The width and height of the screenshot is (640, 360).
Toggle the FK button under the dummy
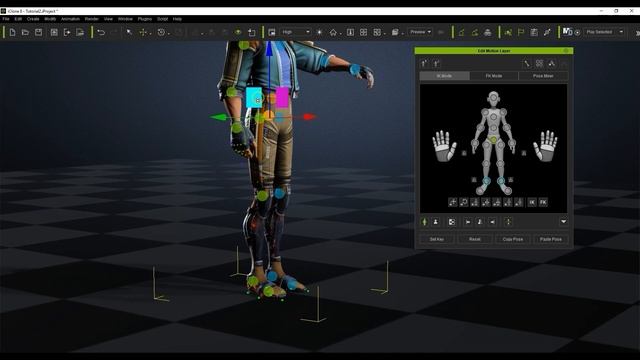543,202
